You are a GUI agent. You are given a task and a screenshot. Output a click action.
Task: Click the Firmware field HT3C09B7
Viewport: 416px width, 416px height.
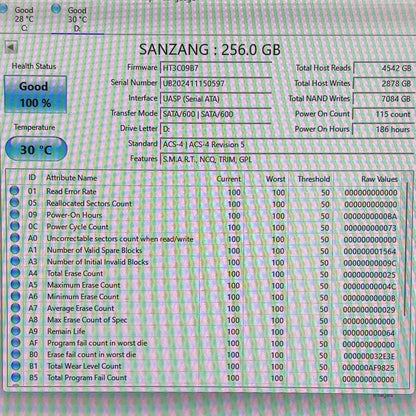[x=216, y=68]
